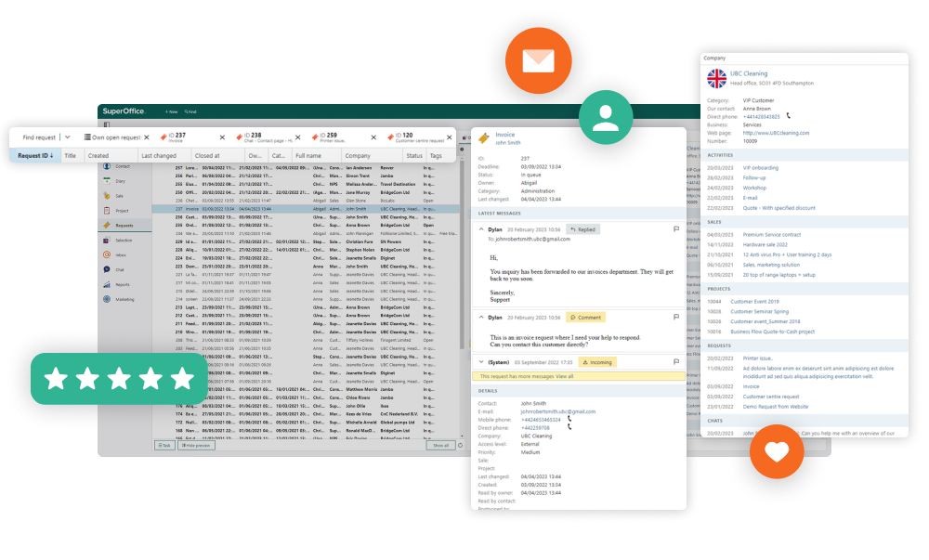Click the orange heart icon
The width and height of the screenshot is (929, 560).
[x=777, y=451]
